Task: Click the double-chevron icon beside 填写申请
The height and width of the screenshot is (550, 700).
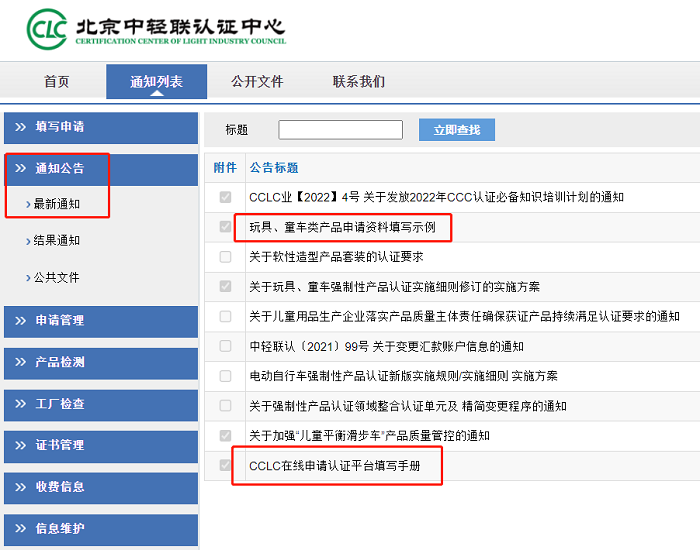Action: click(20, 127)
